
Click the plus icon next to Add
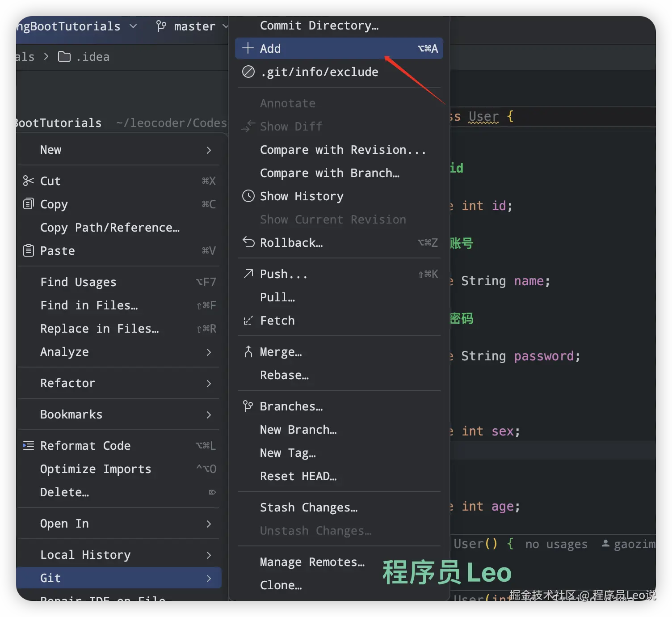point(248,48)
